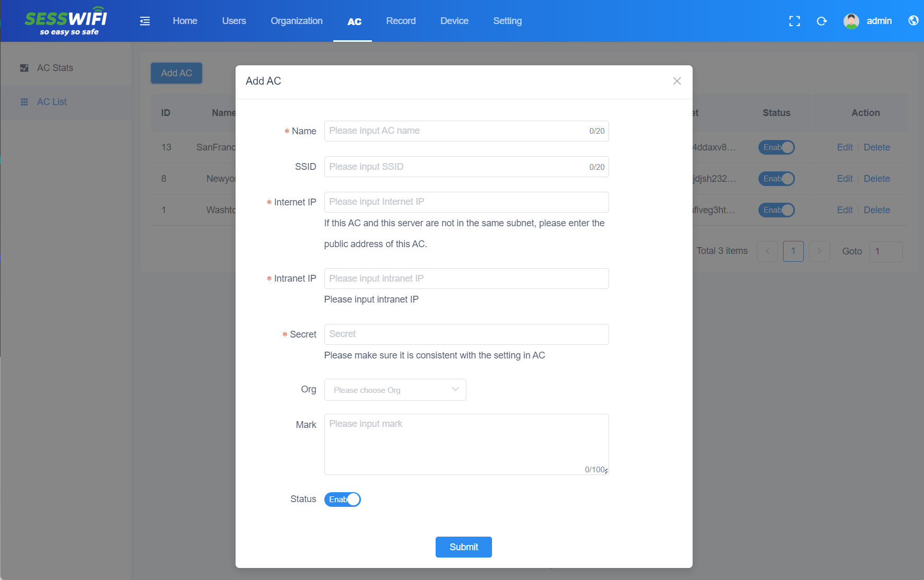Click the Total 3 items text

point(722,251)
